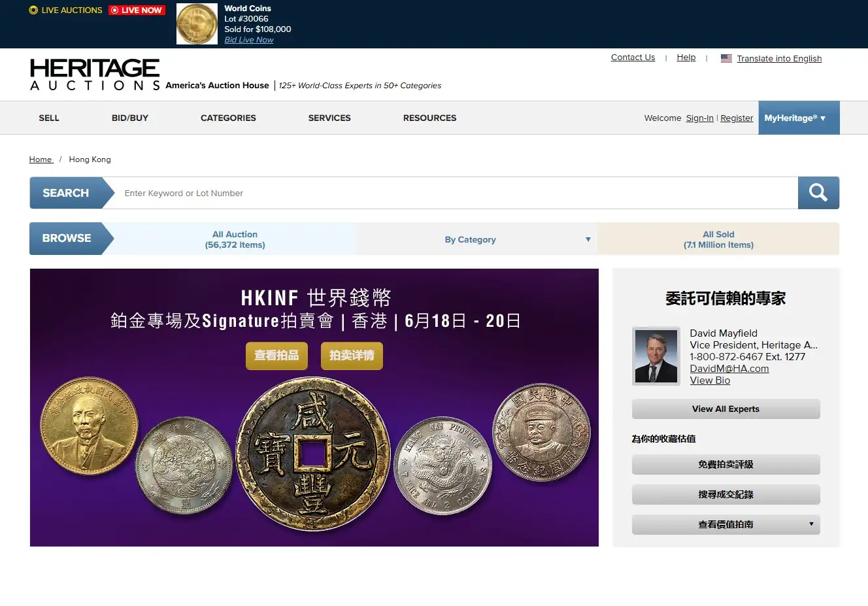868x606 pixels.
Task: Click the 委託可信賴的專家 heading
Action: [726, 299]
